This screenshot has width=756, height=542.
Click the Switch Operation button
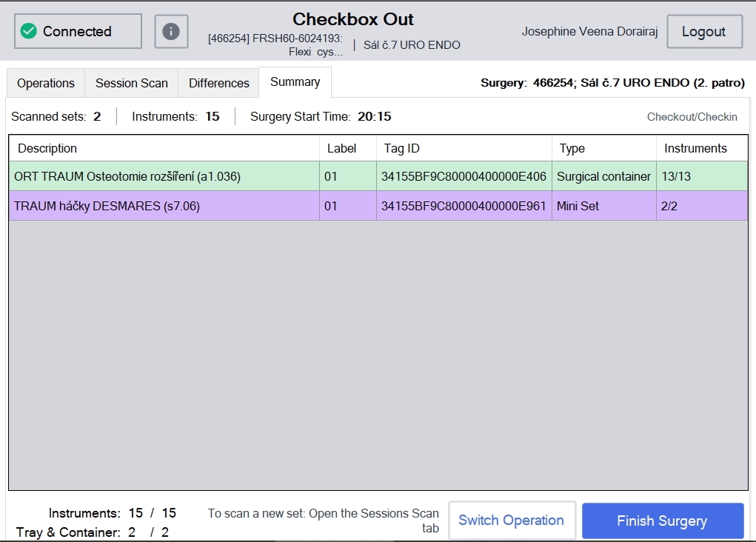(x=512, y=521)
